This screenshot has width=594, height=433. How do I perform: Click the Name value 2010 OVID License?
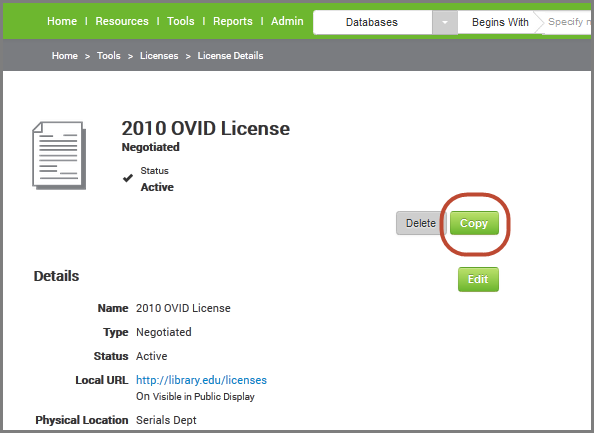[x=183, y=308]
